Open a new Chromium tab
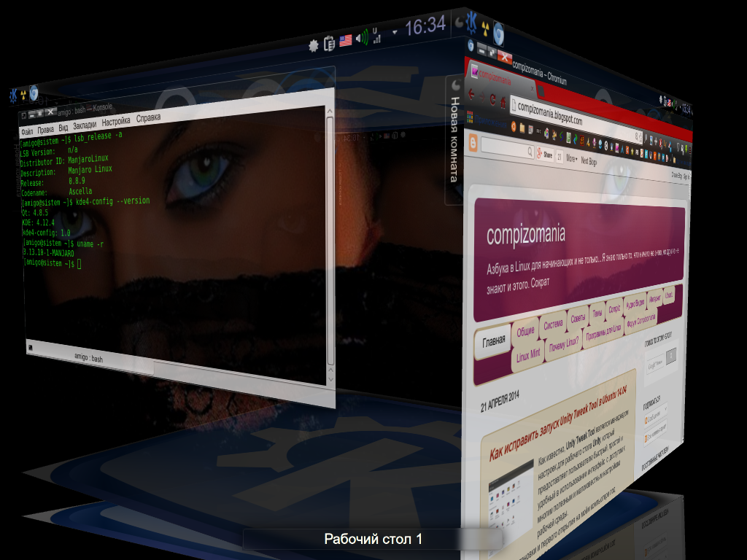The width and height of the screenshot is (747, 560). pyautogui.click(x=541, y=90)
